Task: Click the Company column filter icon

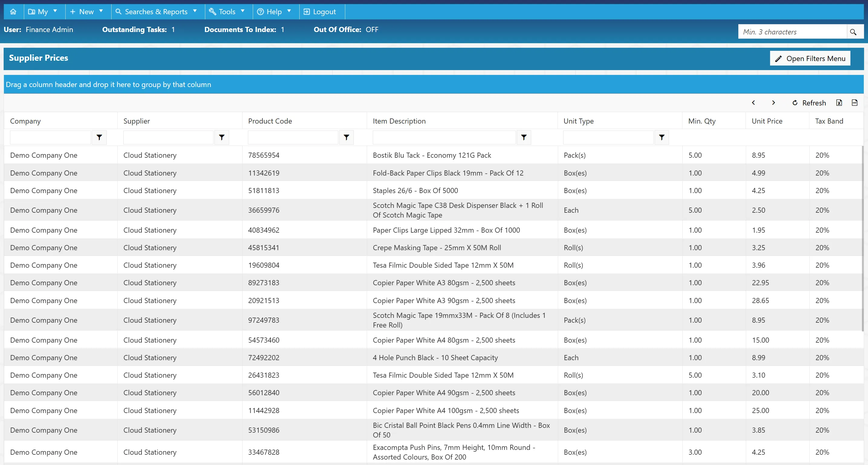Action: click(x=99, y=137)
